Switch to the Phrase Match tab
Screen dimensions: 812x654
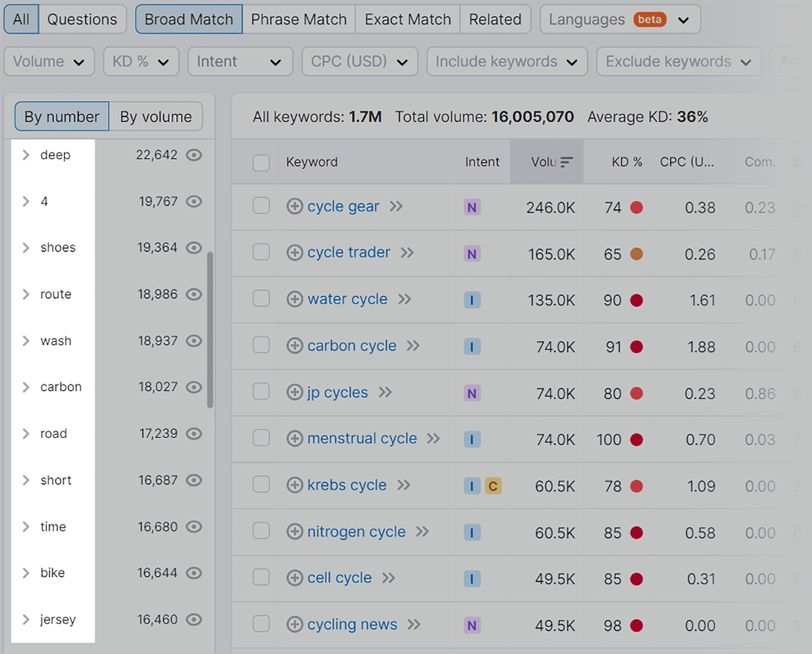click(x=298, y=19)
